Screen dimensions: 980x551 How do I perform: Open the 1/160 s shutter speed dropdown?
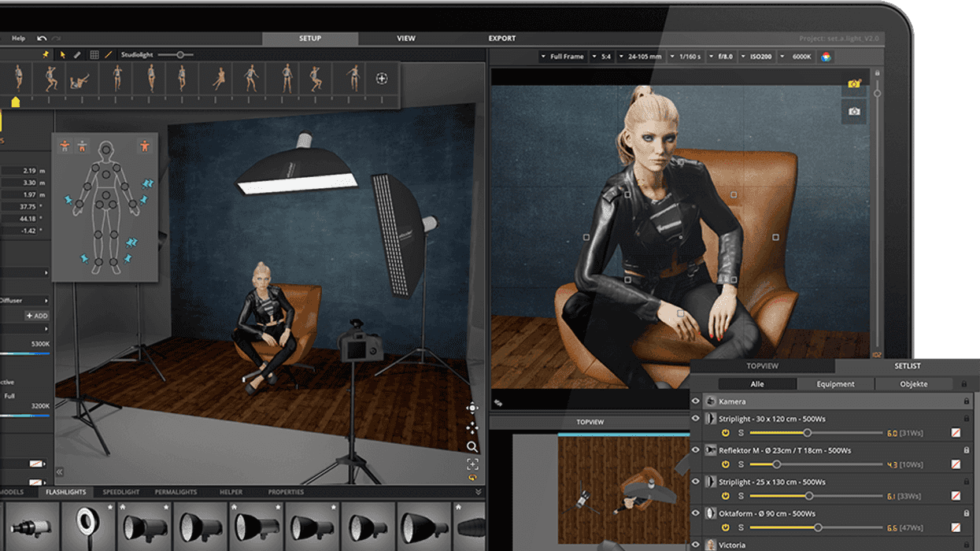686,57
